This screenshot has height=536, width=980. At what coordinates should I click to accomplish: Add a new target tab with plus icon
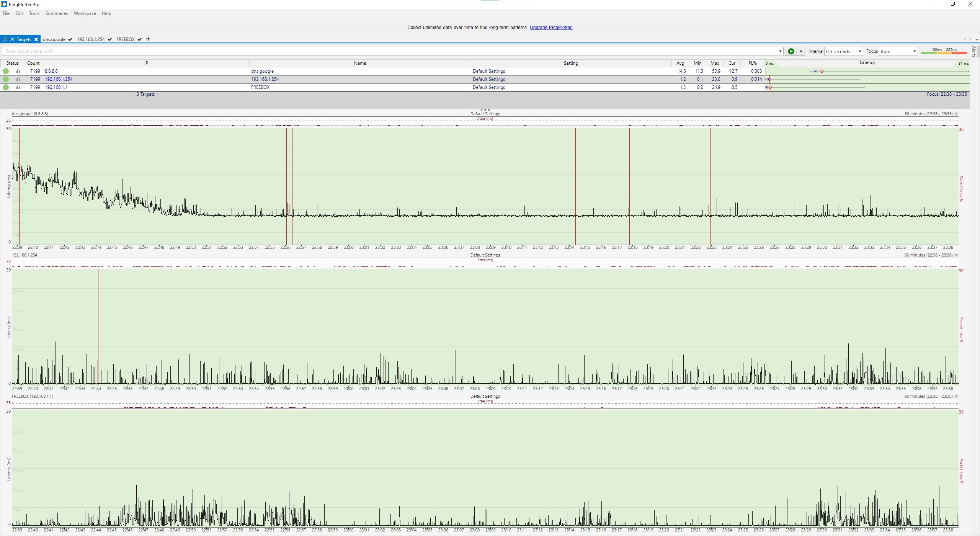(148, 39)
